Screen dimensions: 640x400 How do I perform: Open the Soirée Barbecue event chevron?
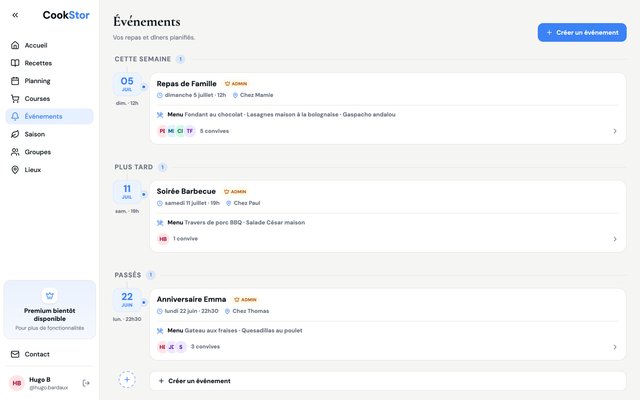[615, 239]
